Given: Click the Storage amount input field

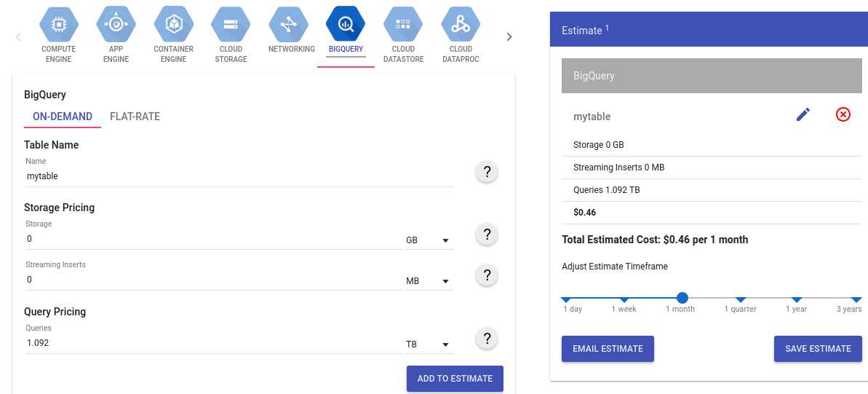Looking at the screenshot, I should pos(213,239).
